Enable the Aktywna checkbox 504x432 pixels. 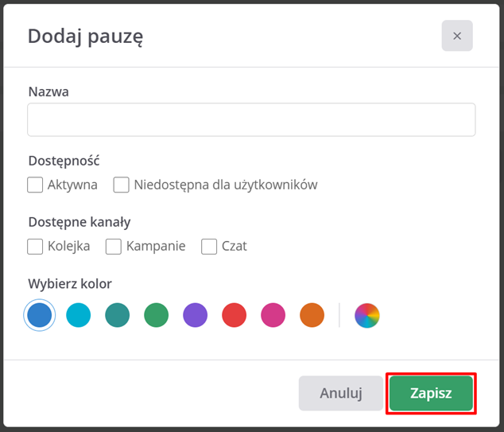coord(35,185)
